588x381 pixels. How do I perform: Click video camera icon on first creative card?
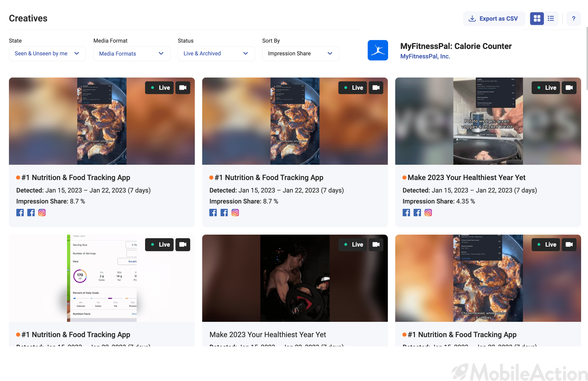click(183, 88)
